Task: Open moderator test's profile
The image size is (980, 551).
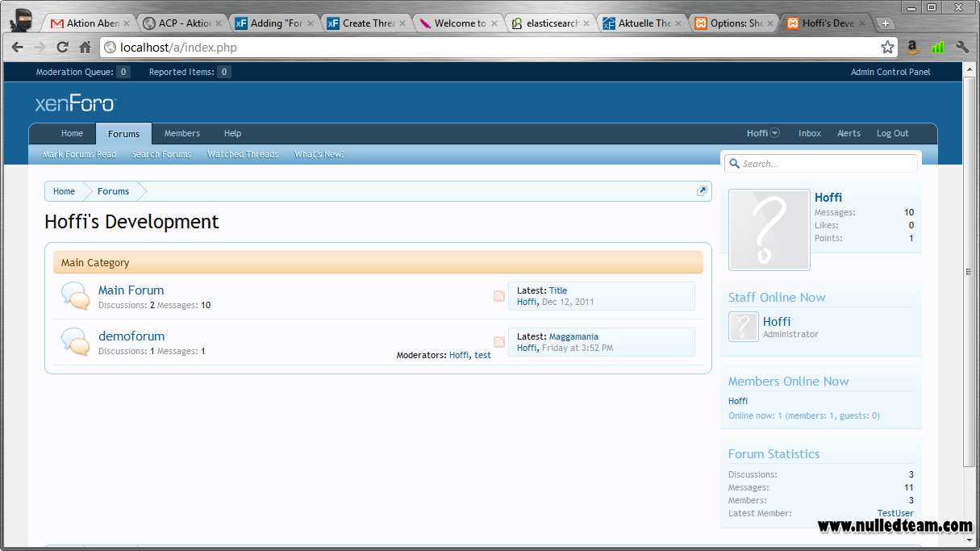Action: [482, 355]
